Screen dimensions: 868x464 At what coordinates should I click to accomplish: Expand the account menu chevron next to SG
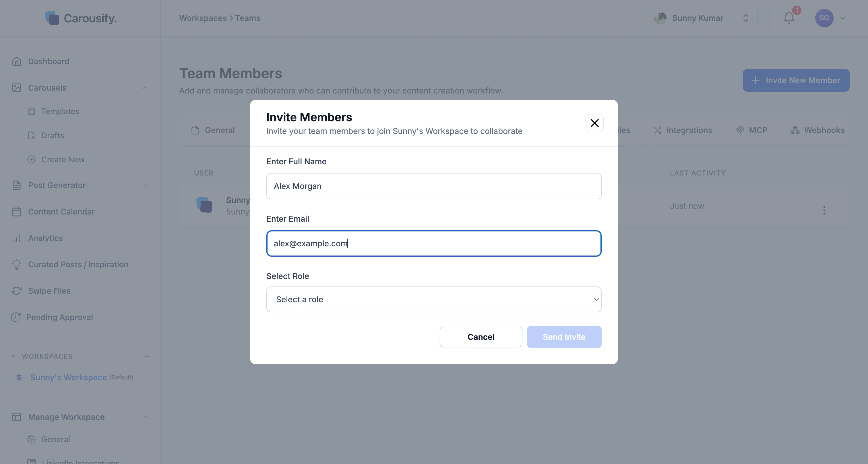pos(843,18)
